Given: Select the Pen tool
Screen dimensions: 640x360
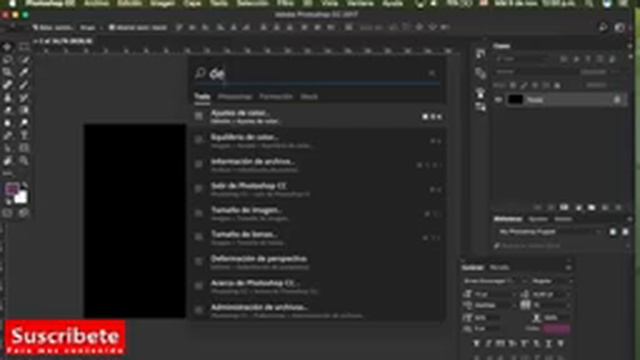Looking at the screenshot, I should point(7,136).
